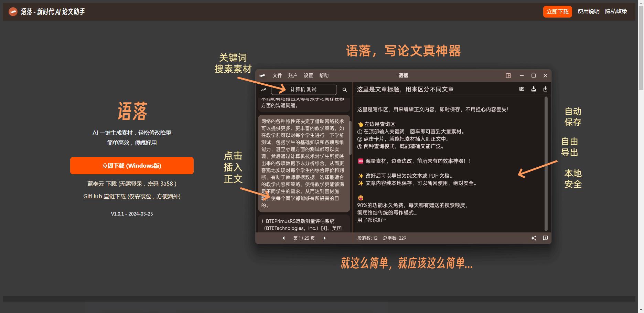Open feedback via the comment icon bottom right
Viewport: 644px width, 313px height.
[545, 238]
